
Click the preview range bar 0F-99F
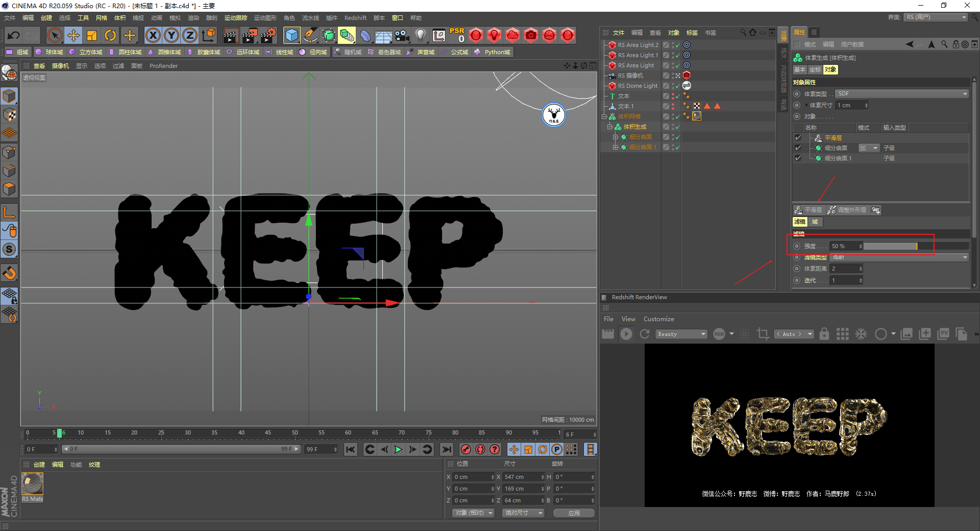pyautogui.click(x=181, y=449)
